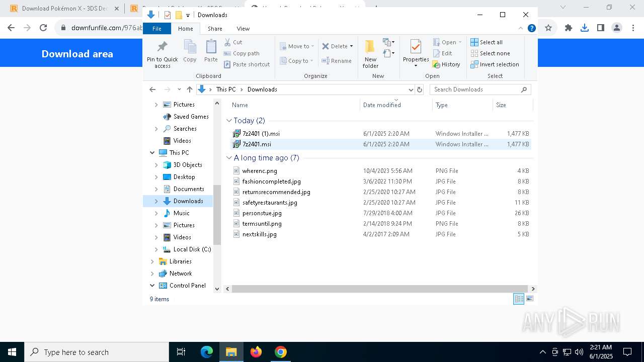Select file safetyrestaurants.jpg
Image resolution: width=644 pixels, height=362 pixels.
pos(270,203)
